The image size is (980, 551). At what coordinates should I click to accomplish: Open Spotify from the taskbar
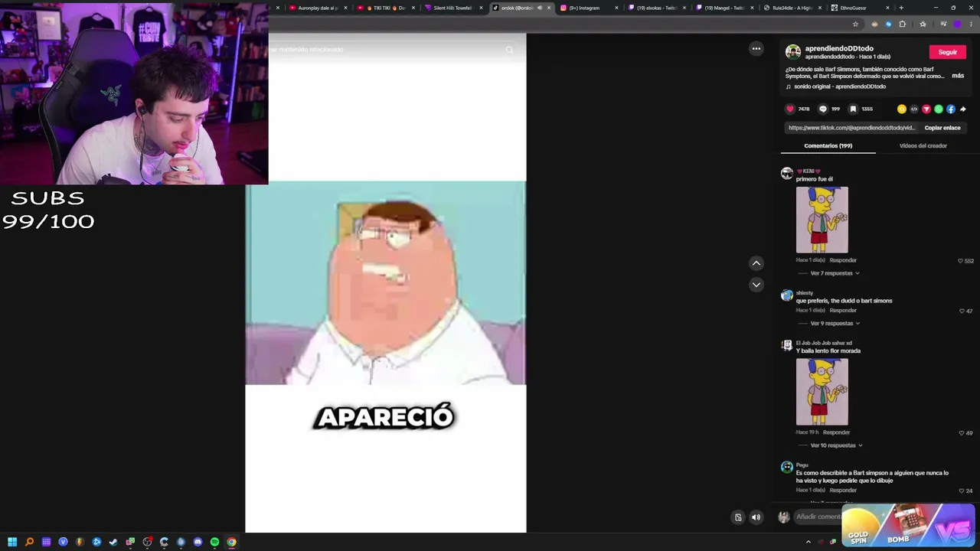(214, 542)
